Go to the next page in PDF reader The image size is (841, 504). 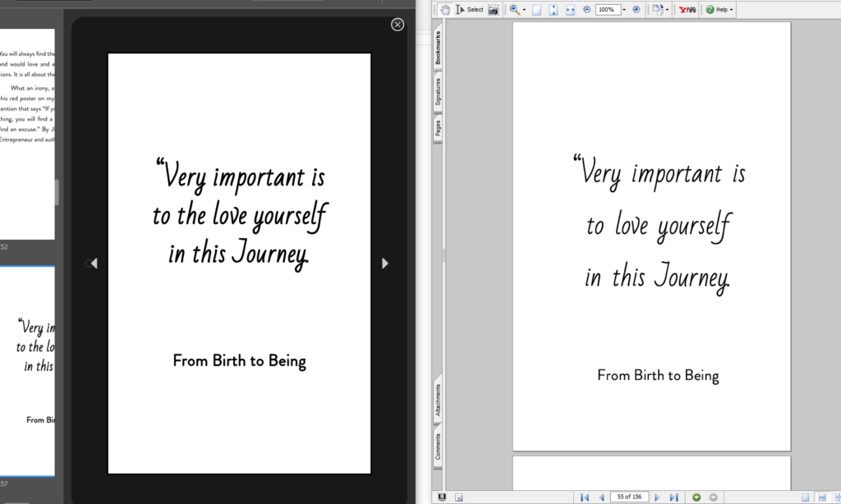(657, 497)
